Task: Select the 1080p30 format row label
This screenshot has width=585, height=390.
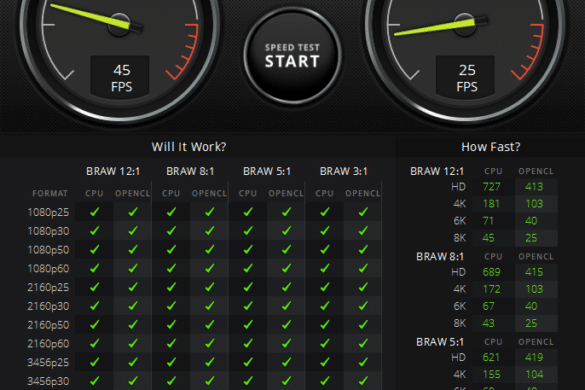Action: tap(48, 231)
